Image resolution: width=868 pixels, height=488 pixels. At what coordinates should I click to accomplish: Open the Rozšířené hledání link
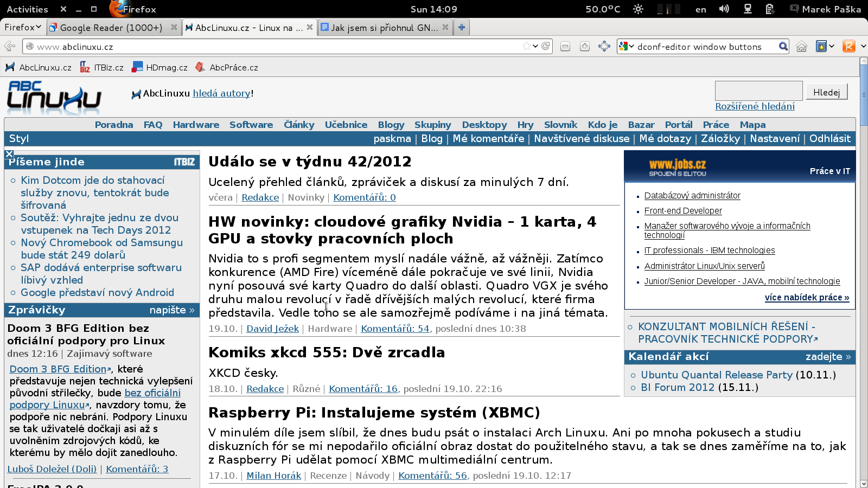point(755,106)
